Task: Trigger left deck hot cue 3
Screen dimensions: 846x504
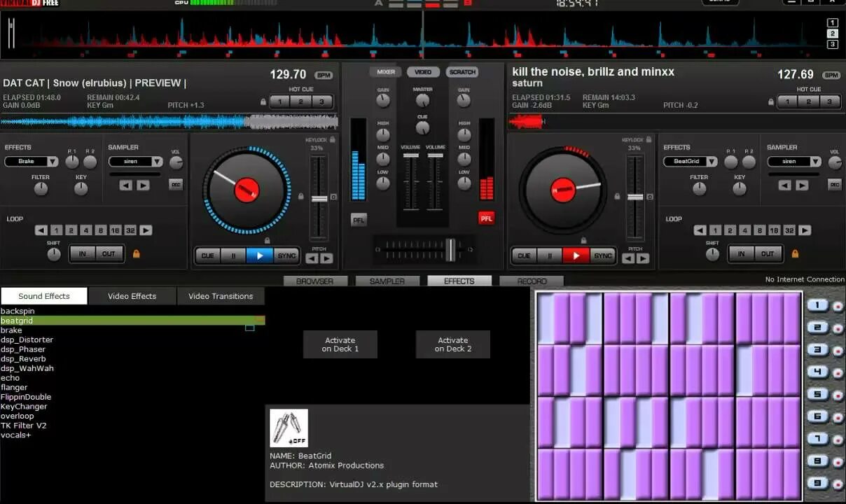Action: click(x=321, y=101)
